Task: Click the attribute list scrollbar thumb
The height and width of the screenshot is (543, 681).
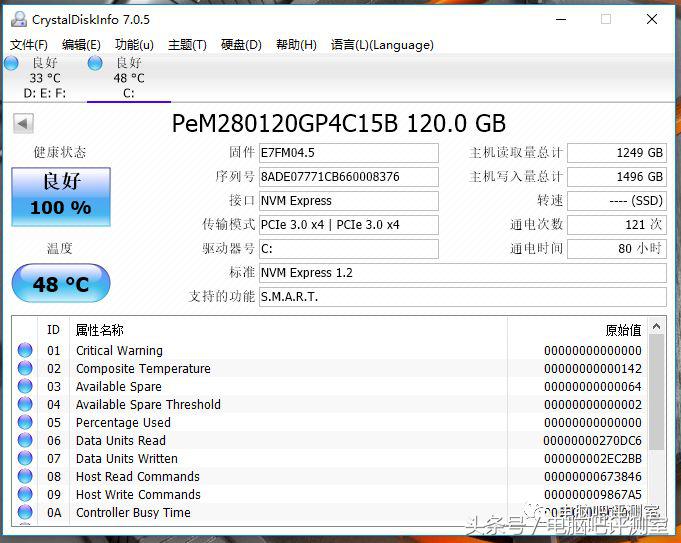Action: [657, 392]
